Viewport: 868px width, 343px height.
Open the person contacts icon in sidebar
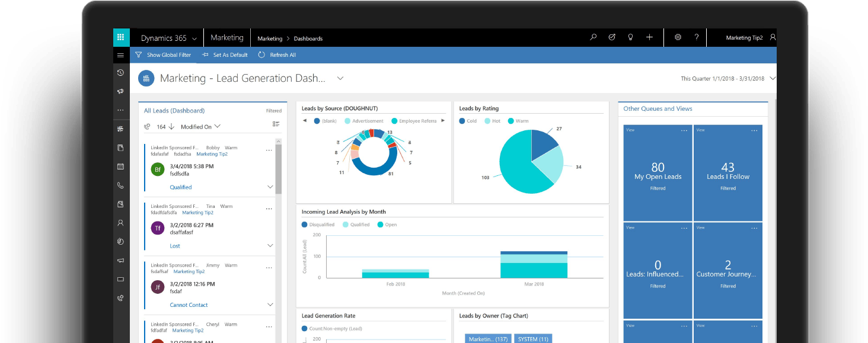click(x=120, y=223)
